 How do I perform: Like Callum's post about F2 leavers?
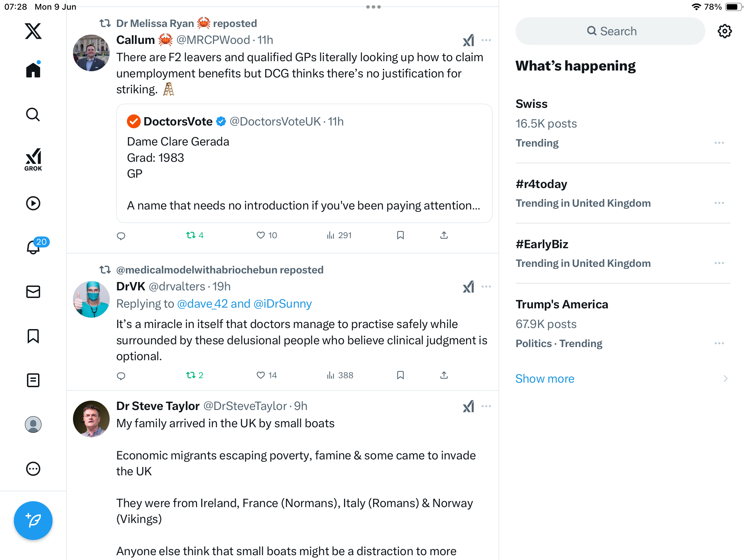(x=267, y=235)
